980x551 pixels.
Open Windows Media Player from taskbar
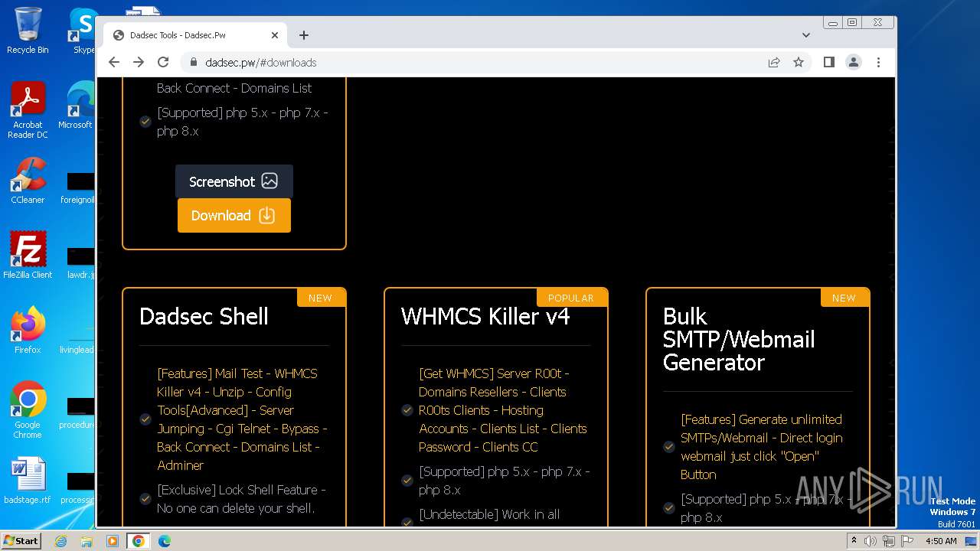(113, 541)
